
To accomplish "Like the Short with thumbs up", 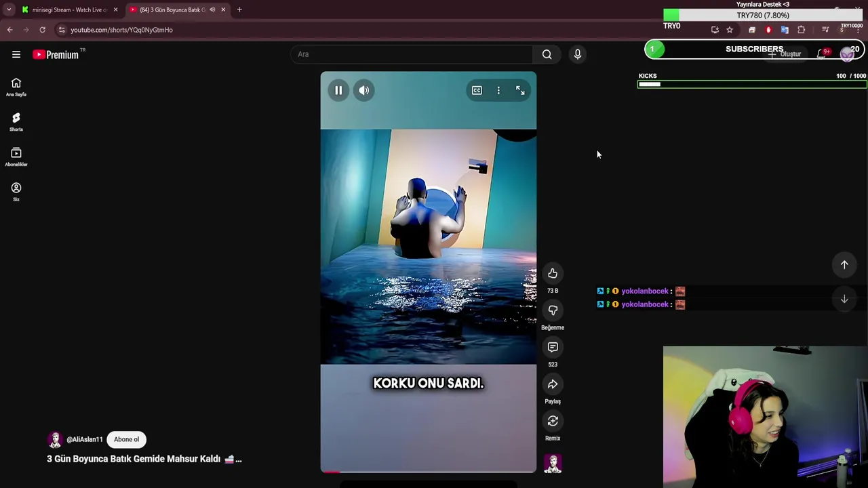I will [x=553, y=273].
